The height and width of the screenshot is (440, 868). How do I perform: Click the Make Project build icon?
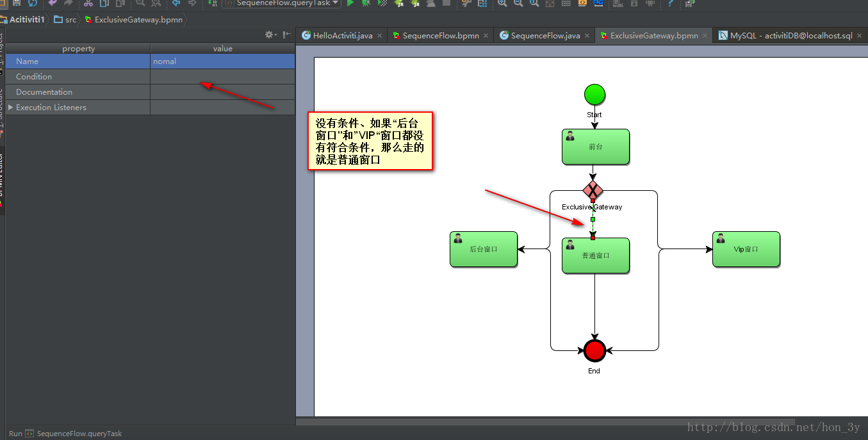tap(212, 3)
